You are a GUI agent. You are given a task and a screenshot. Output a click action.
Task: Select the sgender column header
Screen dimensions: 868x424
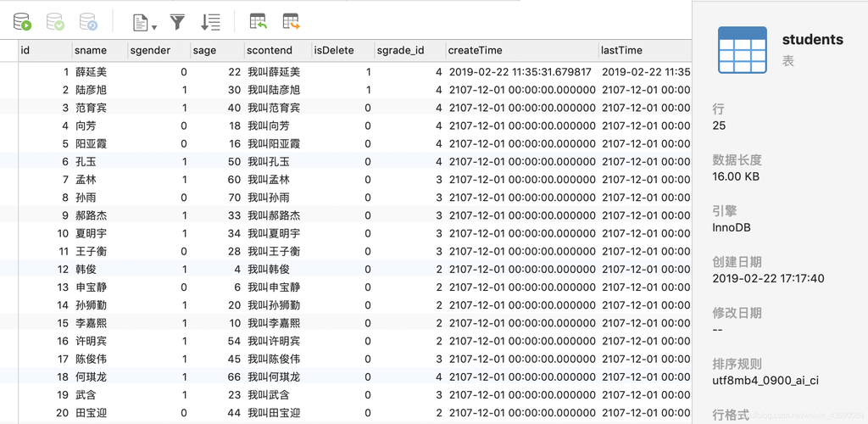[x=159, y=50]
